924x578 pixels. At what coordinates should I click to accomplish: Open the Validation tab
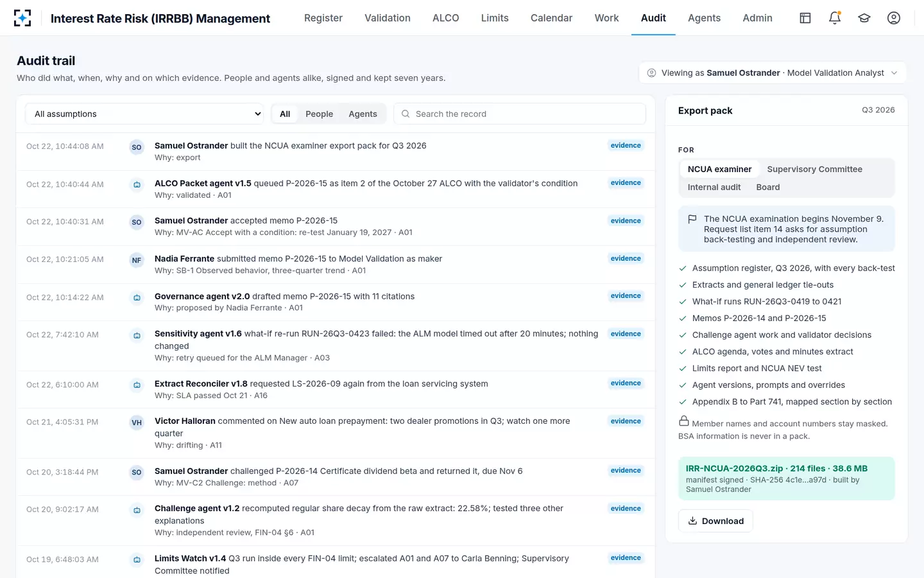[x=388, y=18]
